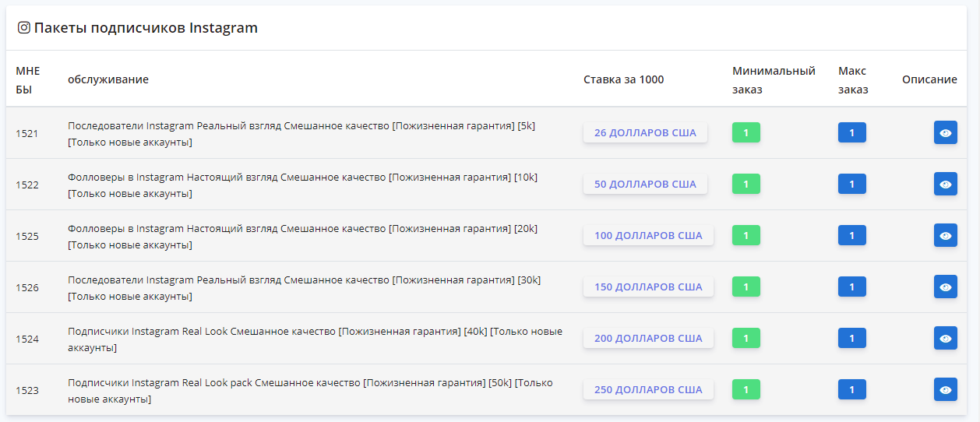980x422 pixels.
Task: Show description eye icon for service 1526
Action: (945, 287)
